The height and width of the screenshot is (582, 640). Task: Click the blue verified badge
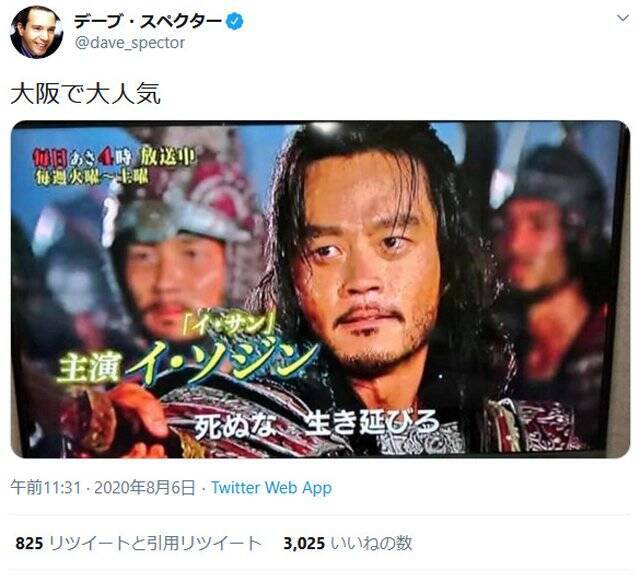pyautogui.click(x=235, y=22)
